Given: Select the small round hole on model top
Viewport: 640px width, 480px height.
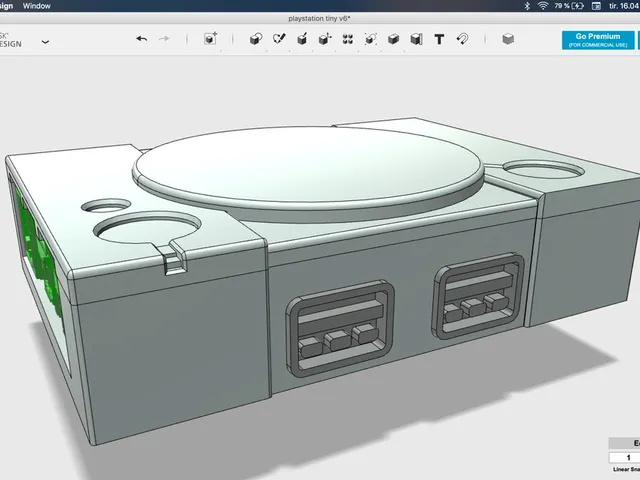Looking at the screenshot, I should point(106,205).
